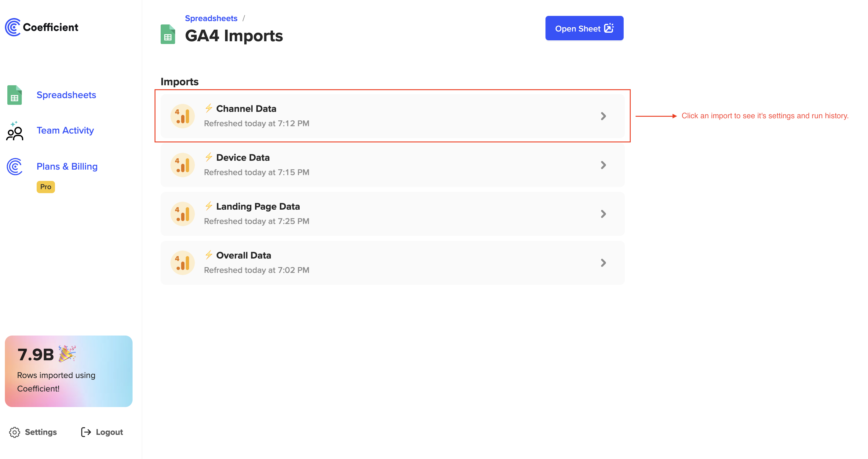
Task: Follow the Spreadsheets breadcrumb link
Action: pos(211,18)
